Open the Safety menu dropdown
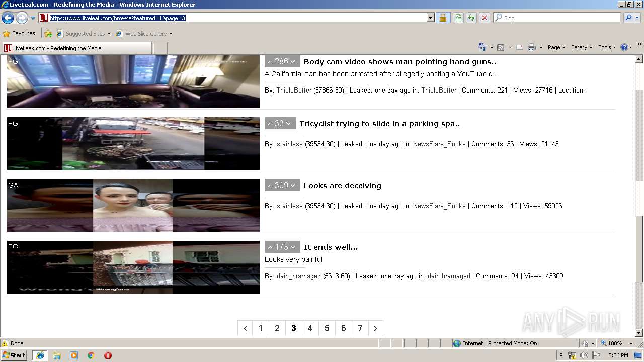The height and width of the screenshot is (362, 644). 582,47
